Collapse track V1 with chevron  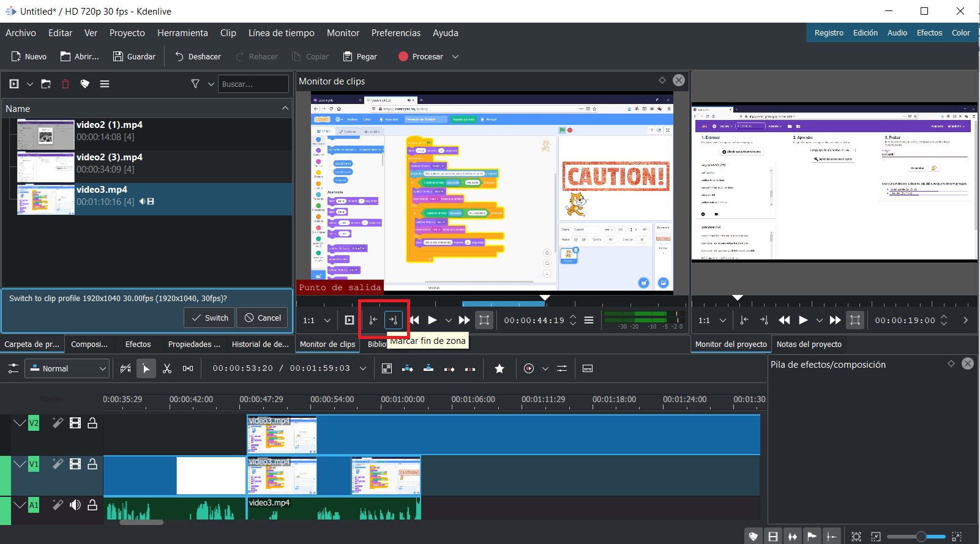click(x=20, y=464)
